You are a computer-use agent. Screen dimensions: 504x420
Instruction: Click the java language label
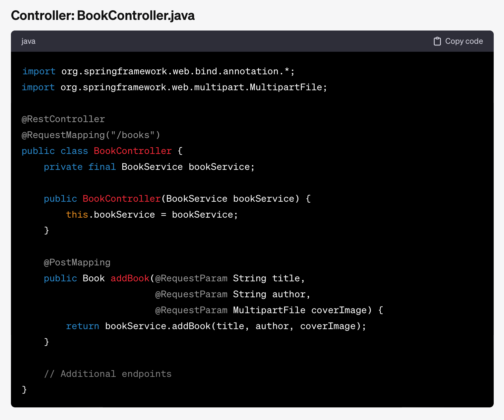(x=29, y=41)
